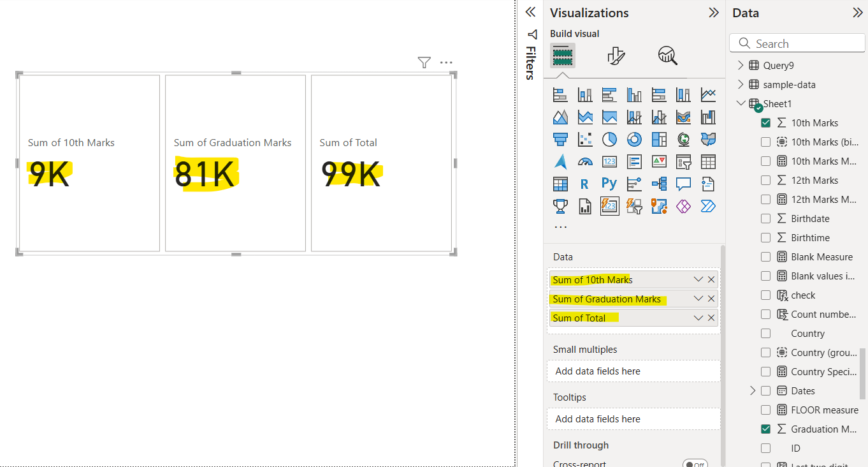
Task: Open the Sum of Total dropdown
Action: [697, 317]
